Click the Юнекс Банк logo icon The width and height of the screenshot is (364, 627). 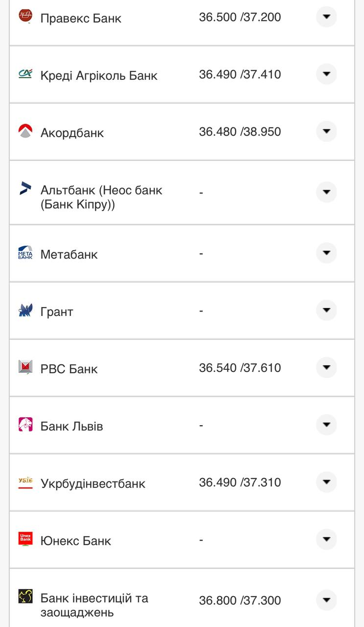[25, 539]
